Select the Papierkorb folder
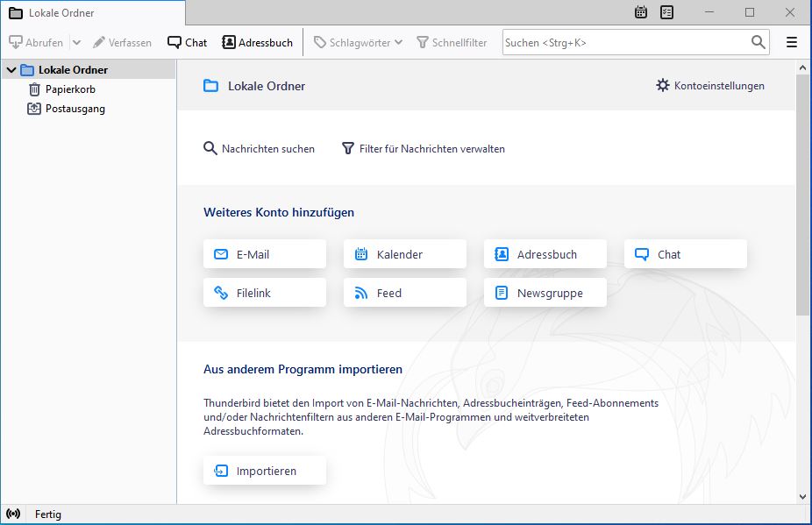This screenshot has height=525, width=812. [x=70, y=89]
